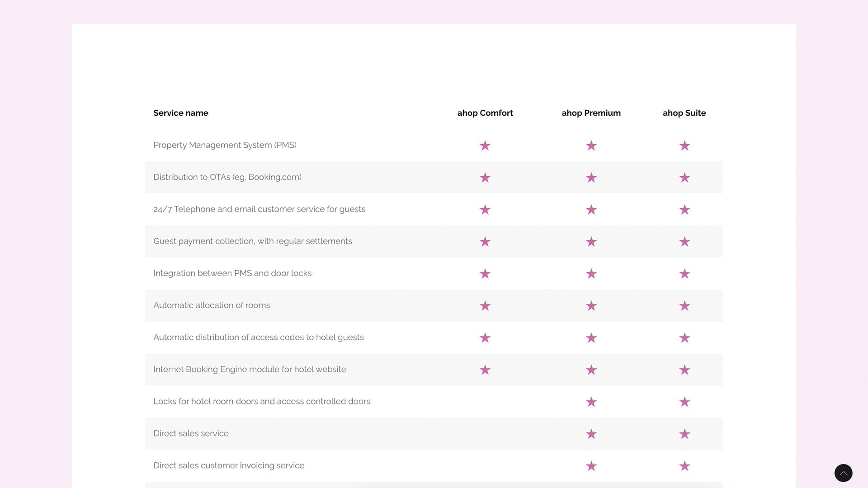Click the ahop Premium column header
Image resolution: width=868 pixels, height=488 pixels.
click(591, 113)
